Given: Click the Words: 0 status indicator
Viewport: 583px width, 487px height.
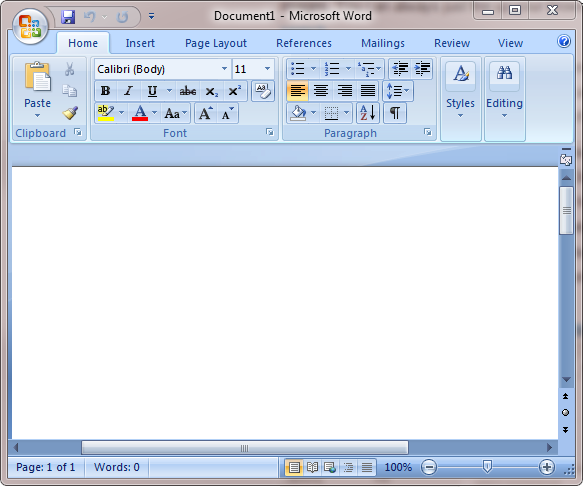Looking at the screenshot, I should [x=116, y=467].
